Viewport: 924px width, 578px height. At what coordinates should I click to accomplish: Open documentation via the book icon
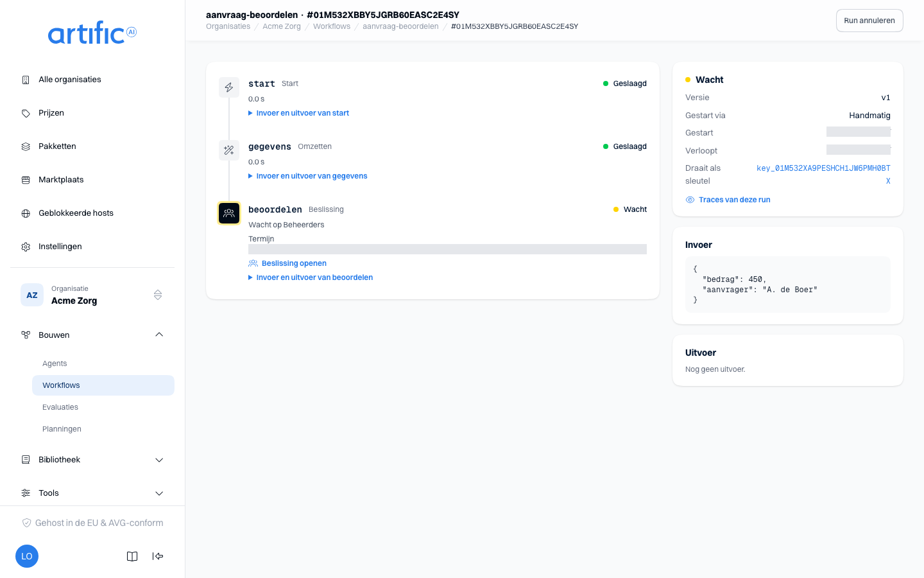coord(132,556)
